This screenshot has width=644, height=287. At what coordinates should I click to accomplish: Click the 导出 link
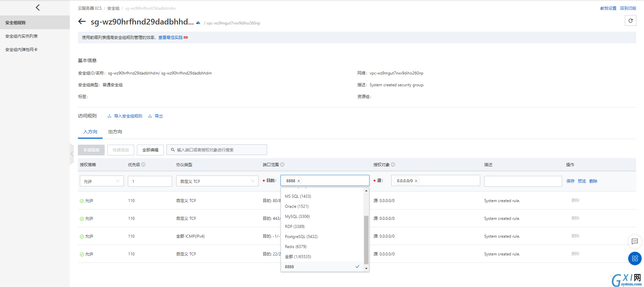coord(159,116)
